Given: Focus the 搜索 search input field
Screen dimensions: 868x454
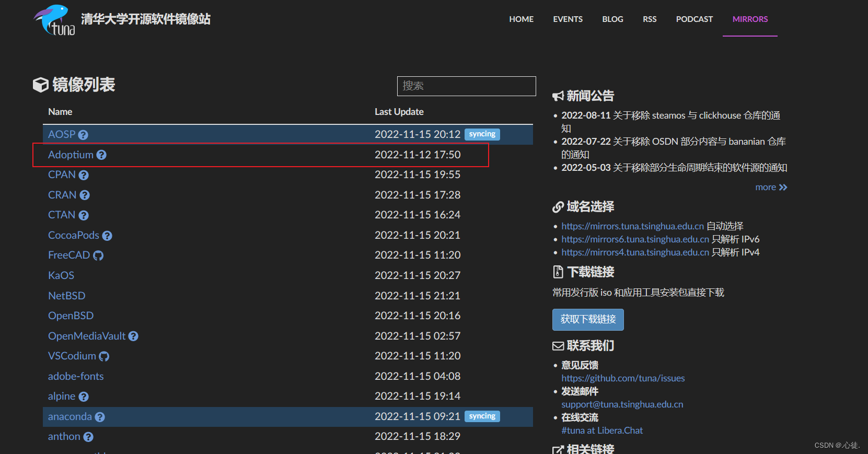Looking at the screenshot, I should click(467, 86).
